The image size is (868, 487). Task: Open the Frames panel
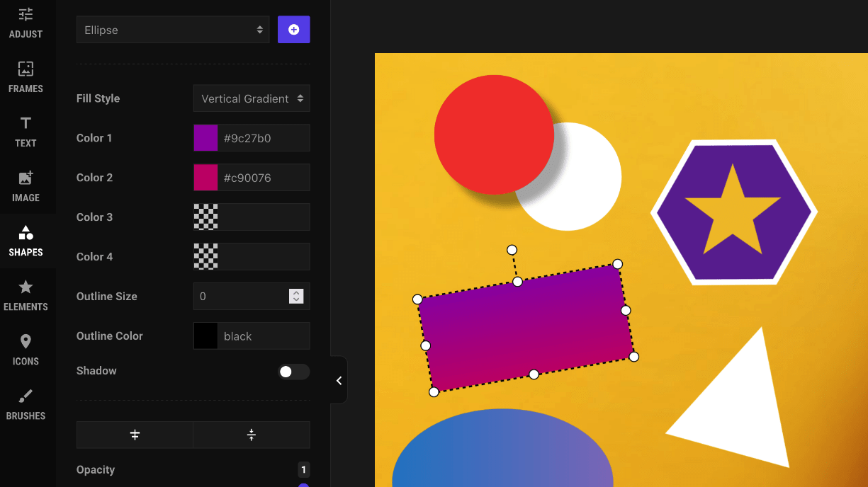[26, 77]
